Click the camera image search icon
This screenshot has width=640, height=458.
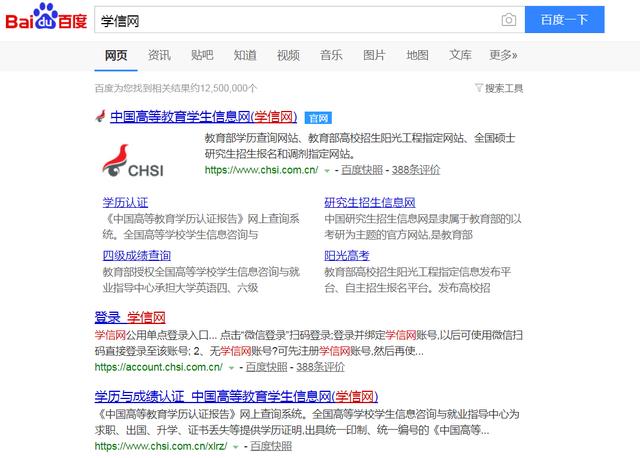coord(509,20)
